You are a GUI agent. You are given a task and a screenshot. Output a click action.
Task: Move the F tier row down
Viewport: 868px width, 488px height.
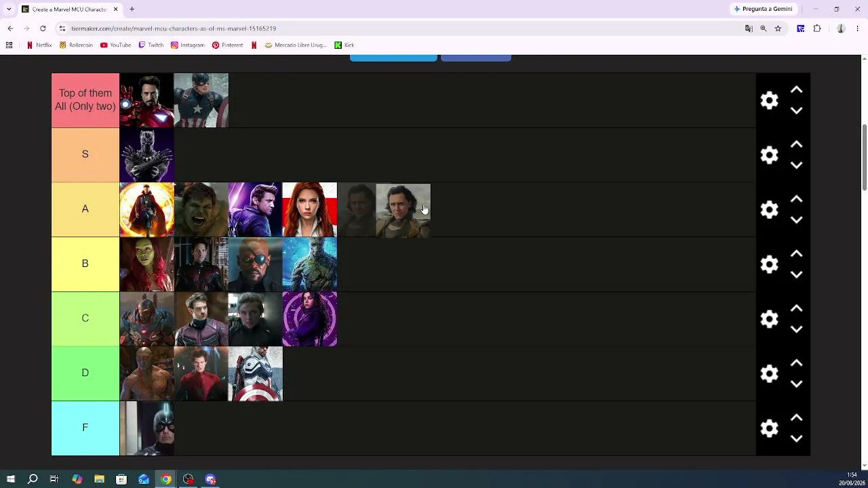click(797, 439)
